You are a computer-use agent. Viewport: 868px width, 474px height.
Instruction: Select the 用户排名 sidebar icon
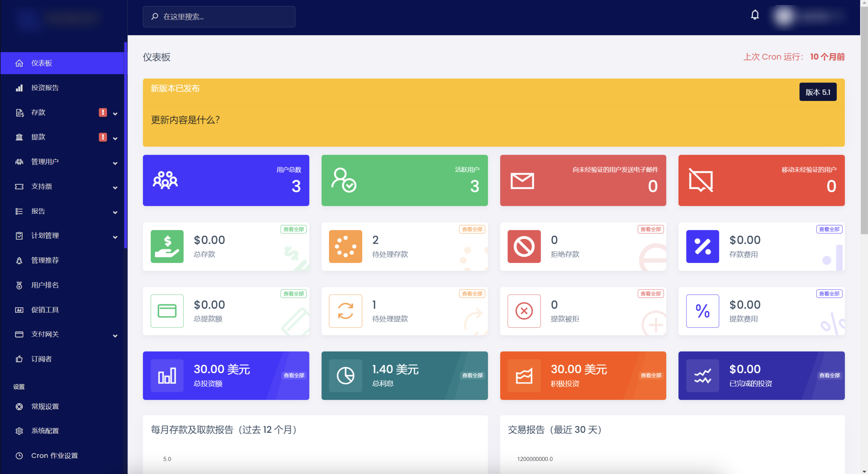tap(19, 285)
